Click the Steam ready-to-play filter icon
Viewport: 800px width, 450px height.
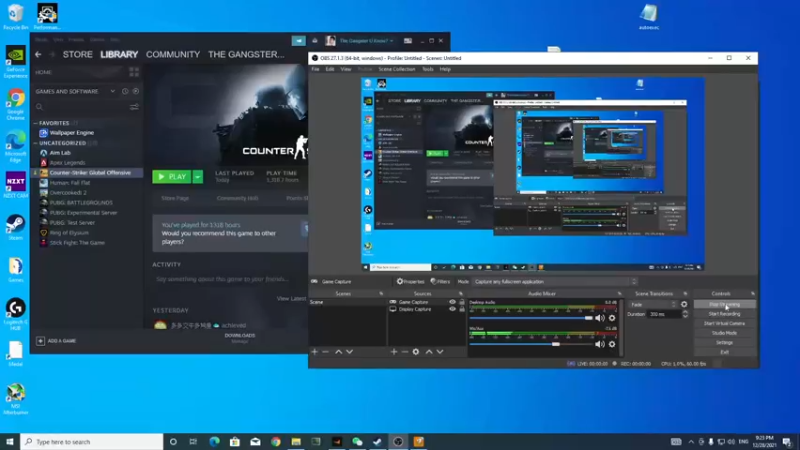(x=136, y=91)
